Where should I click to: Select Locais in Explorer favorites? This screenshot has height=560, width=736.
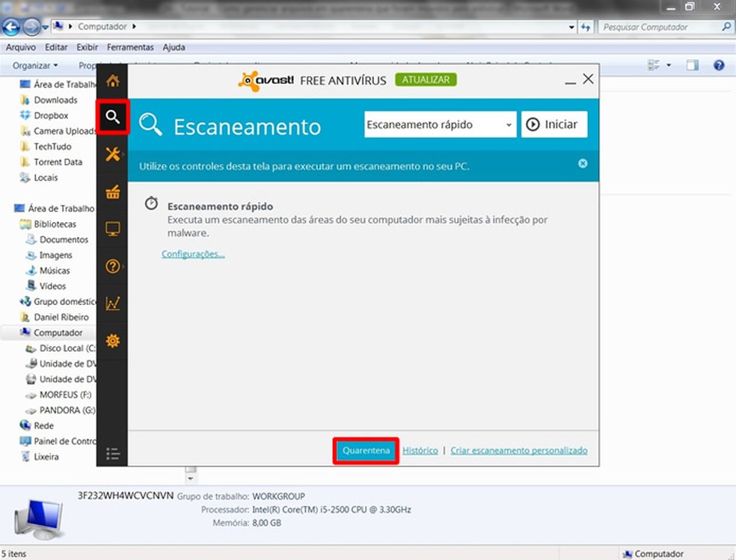tap(46, 177)
